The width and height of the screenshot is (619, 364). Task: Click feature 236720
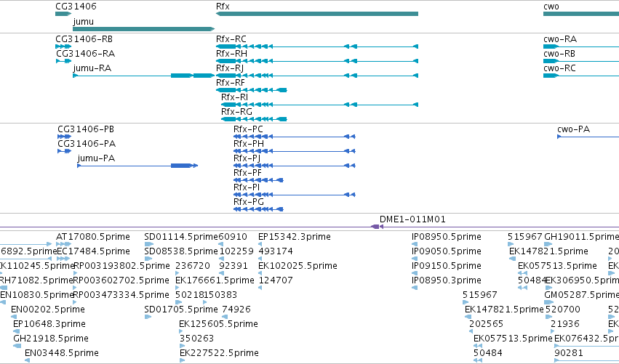click(x=192, y=266)
